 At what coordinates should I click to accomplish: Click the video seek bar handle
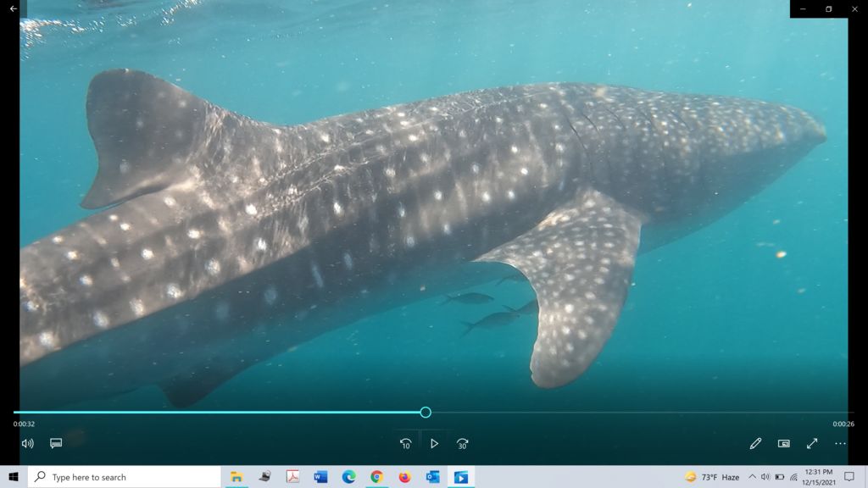pos(426,413)
